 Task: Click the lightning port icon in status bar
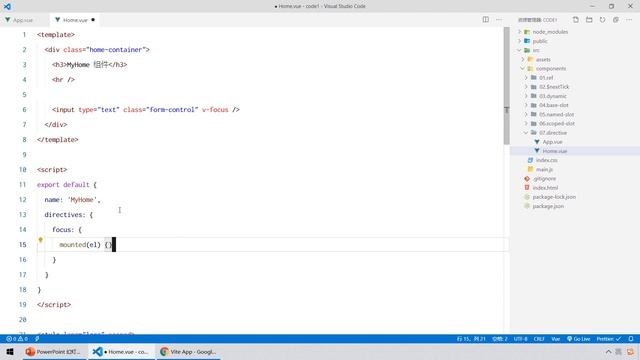tap(37, 339)
